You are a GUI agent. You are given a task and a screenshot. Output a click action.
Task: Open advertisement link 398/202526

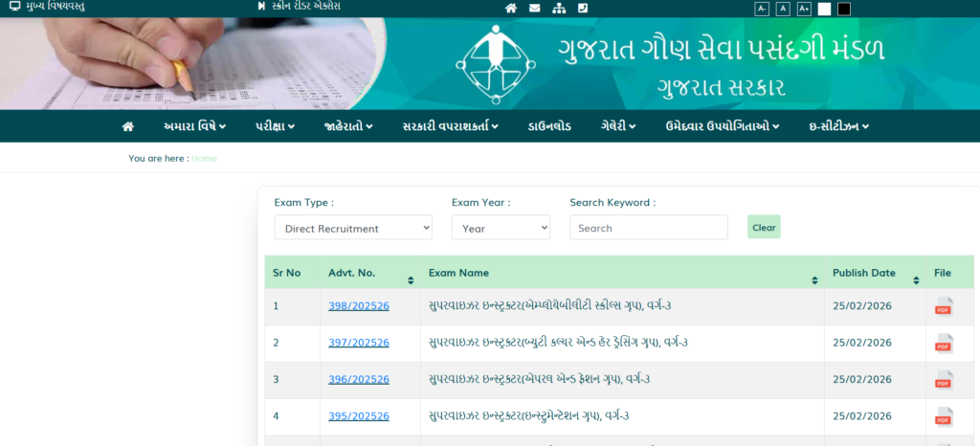click(359, 306)
